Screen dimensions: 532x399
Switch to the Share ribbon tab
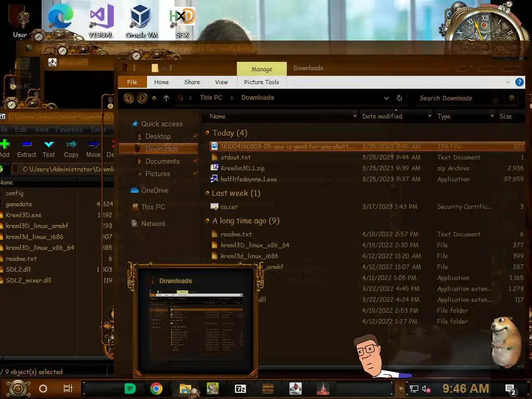tap(192, 82)
